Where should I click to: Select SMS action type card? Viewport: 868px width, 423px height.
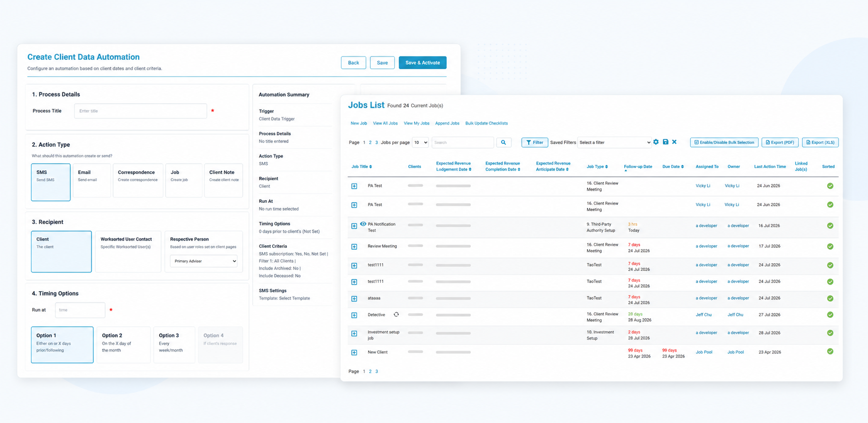click(51, 182)
